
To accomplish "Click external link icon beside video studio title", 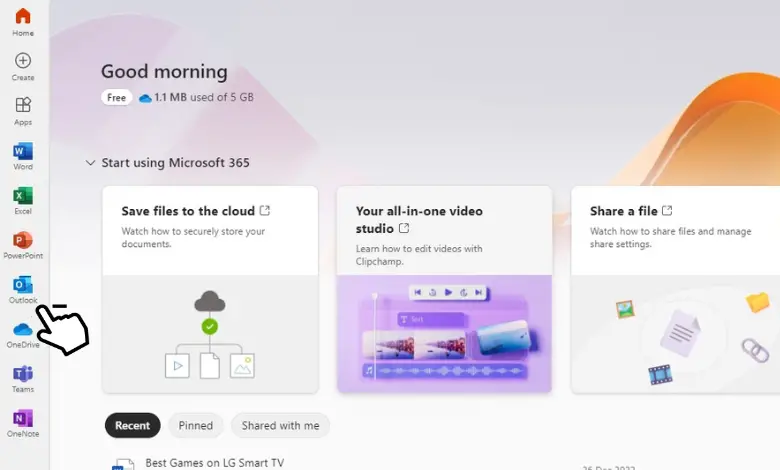I will (404, 228).
